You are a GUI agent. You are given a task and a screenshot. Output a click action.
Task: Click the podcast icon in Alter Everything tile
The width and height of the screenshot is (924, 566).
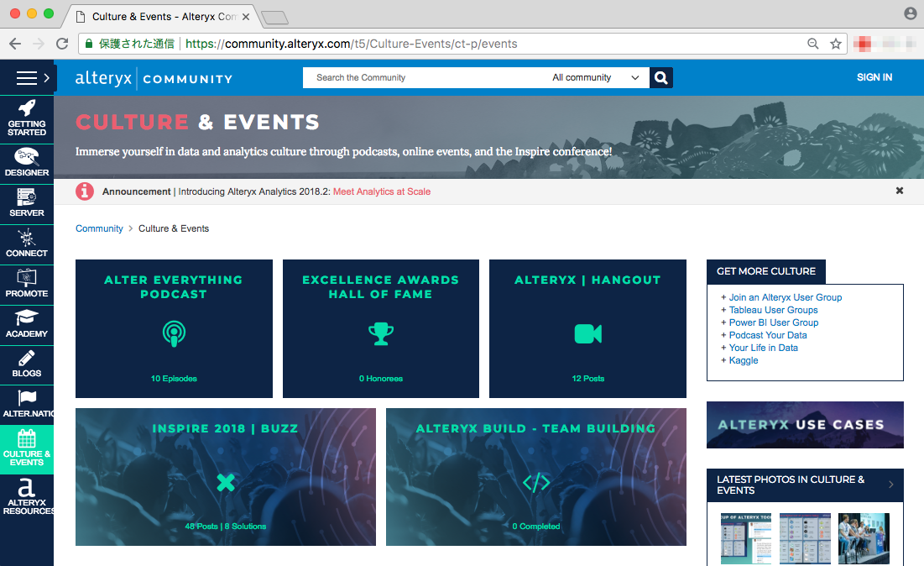(174, 333)
